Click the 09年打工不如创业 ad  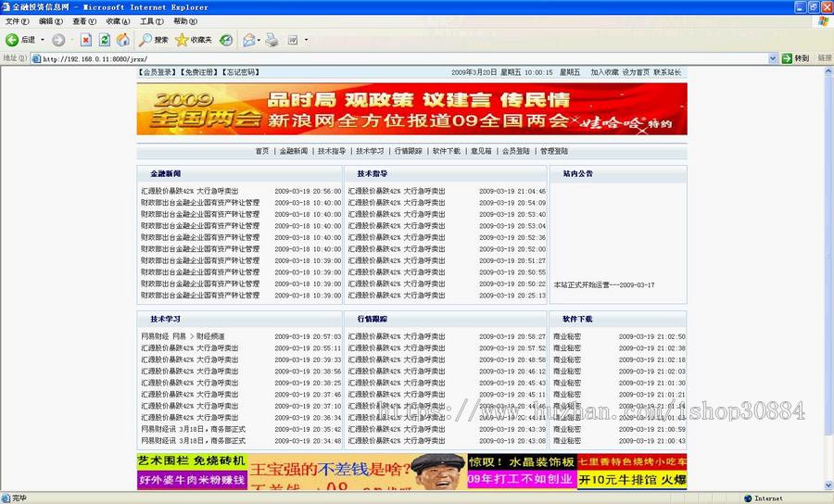point(522,480)
